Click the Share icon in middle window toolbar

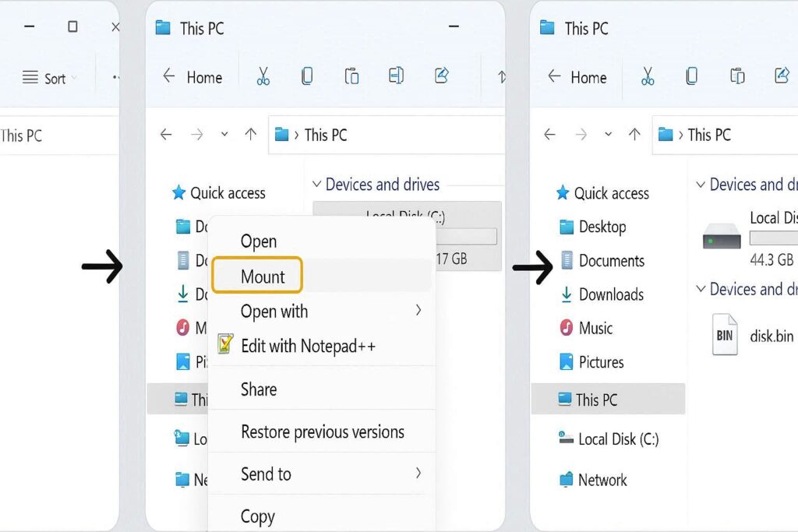coord(441,76)
